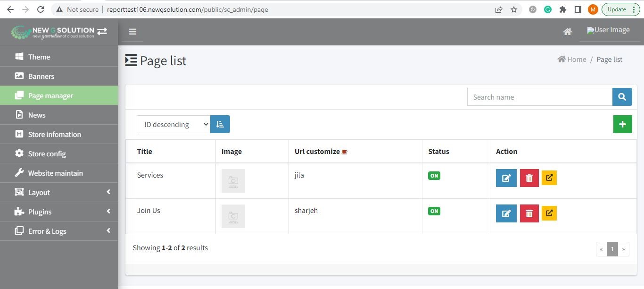This screenshot has width=644, height=289.
Task: Click the ON status badge for Services
Action: point(434,176)
